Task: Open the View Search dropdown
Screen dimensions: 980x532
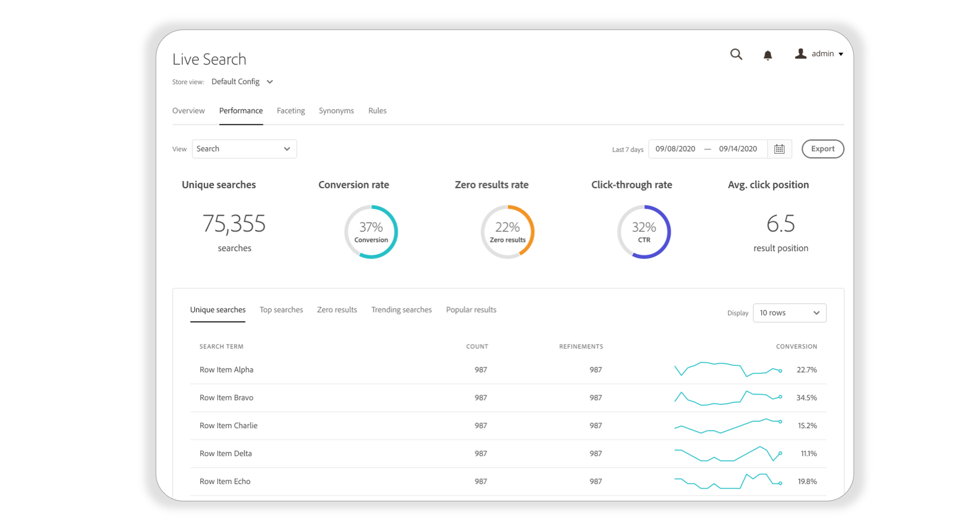Action: click(x=244, y=149)
